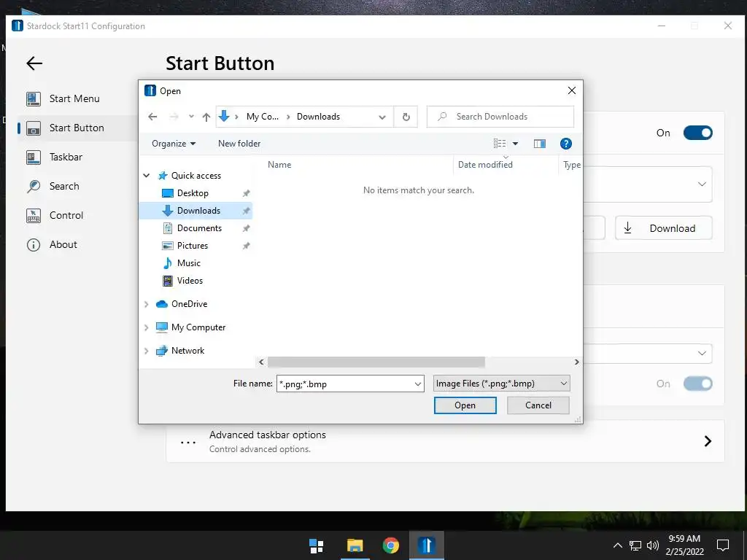747x560 pixels.
Task: Expand the OneDrive tree node
Action: [146, 304]
